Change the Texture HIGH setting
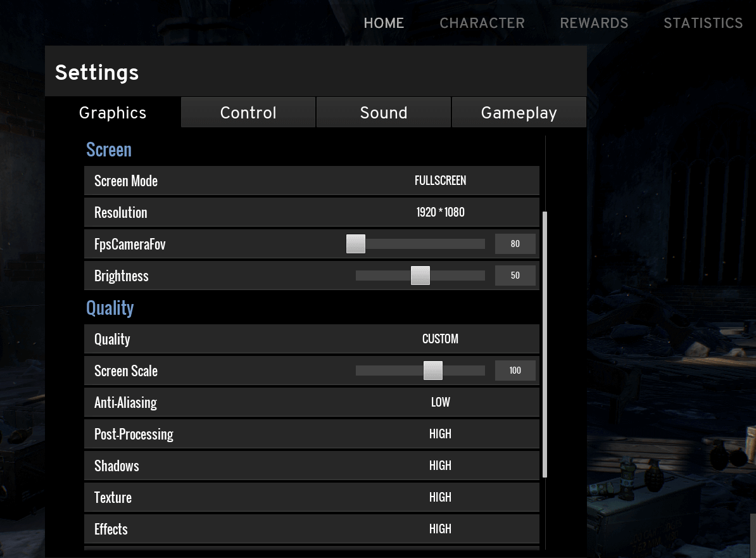Viewport: 756px width, 558px height. (440, 497)
